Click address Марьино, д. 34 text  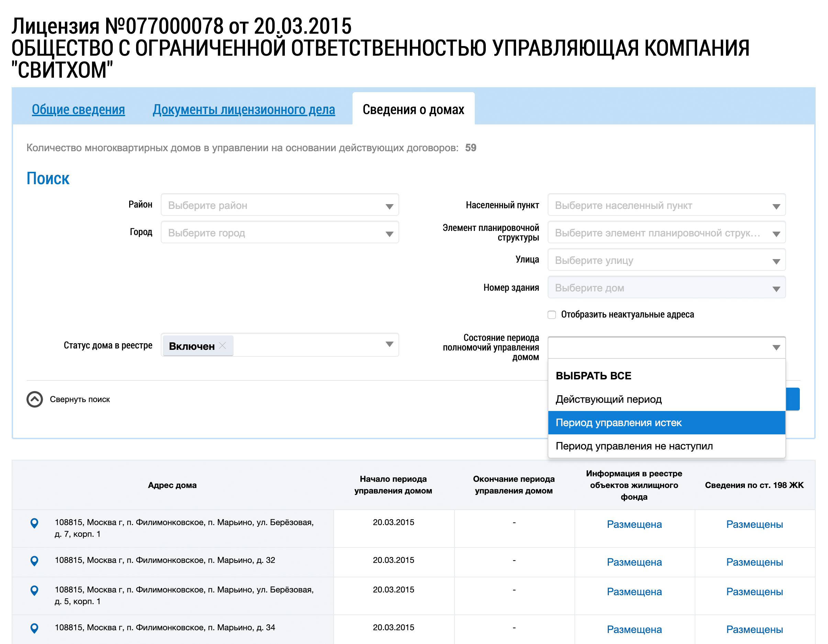click(165, 628)
